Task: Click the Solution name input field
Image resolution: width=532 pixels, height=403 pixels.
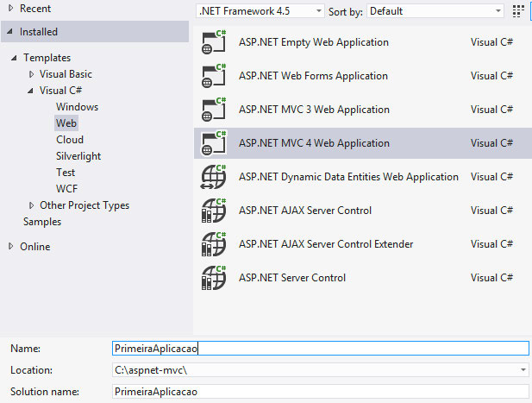Action: pos(320,392)
